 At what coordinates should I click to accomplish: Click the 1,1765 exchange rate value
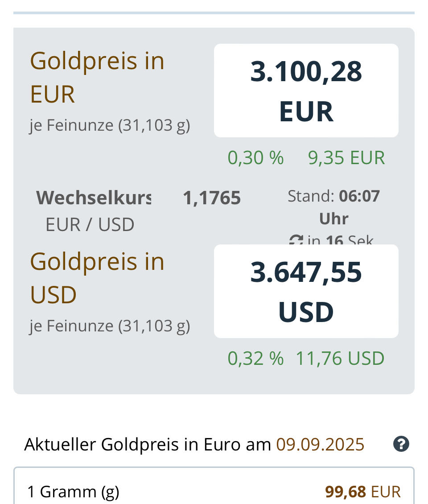point(212,198)
